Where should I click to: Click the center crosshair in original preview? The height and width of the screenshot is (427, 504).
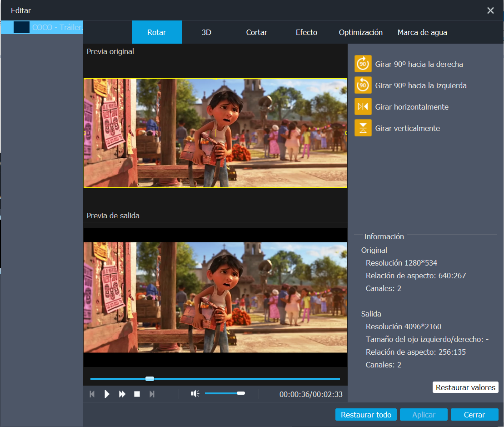(215, 133)
